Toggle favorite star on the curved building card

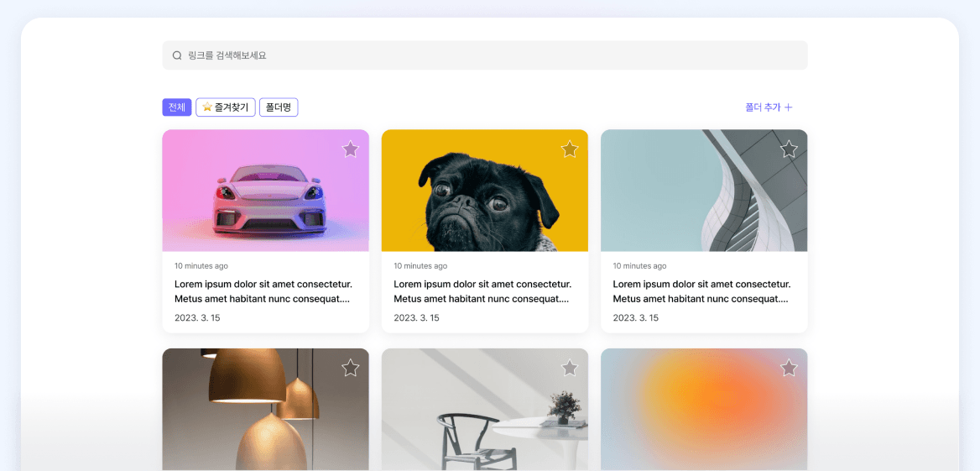(789, 149)
